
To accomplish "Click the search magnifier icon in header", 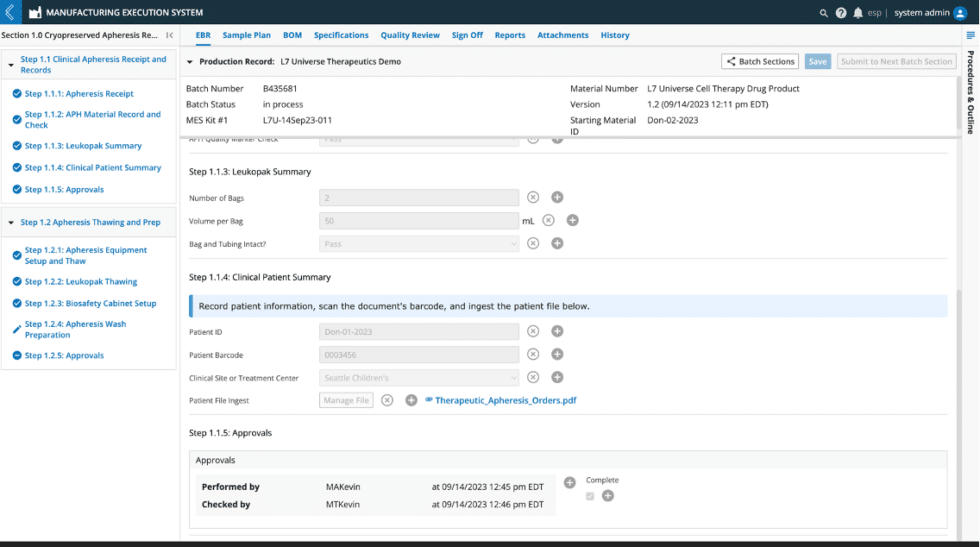I will point(823,13).
